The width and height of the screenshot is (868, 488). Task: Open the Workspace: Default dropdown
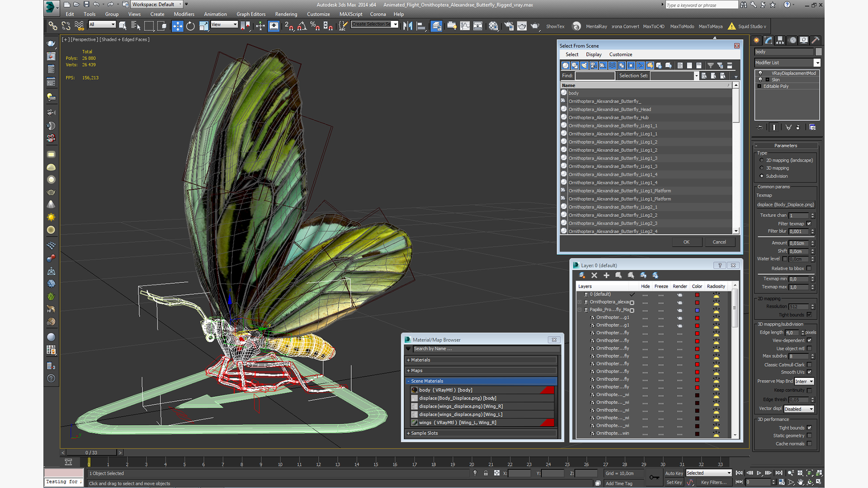tap(157, 5)
